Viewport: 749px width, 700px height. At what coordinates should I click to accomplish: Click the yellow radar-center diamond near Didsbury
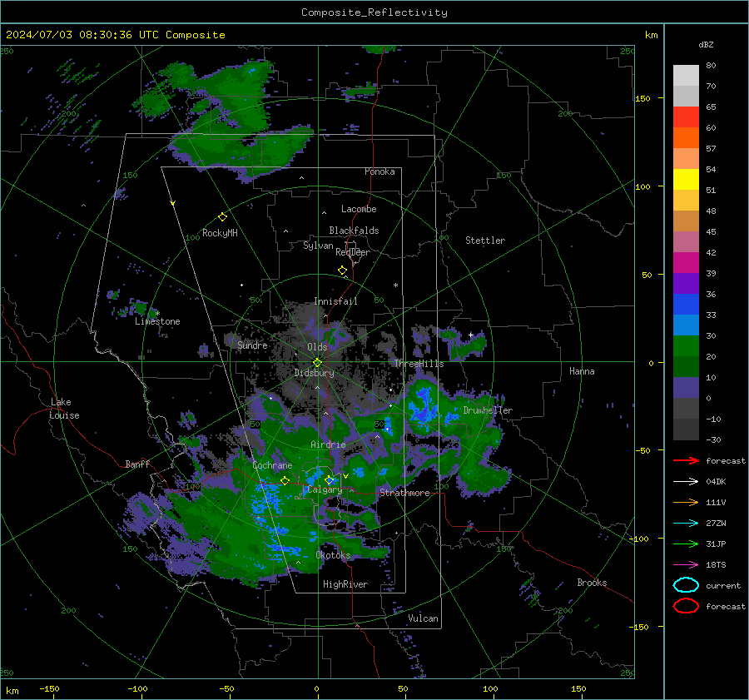(317, 363)
